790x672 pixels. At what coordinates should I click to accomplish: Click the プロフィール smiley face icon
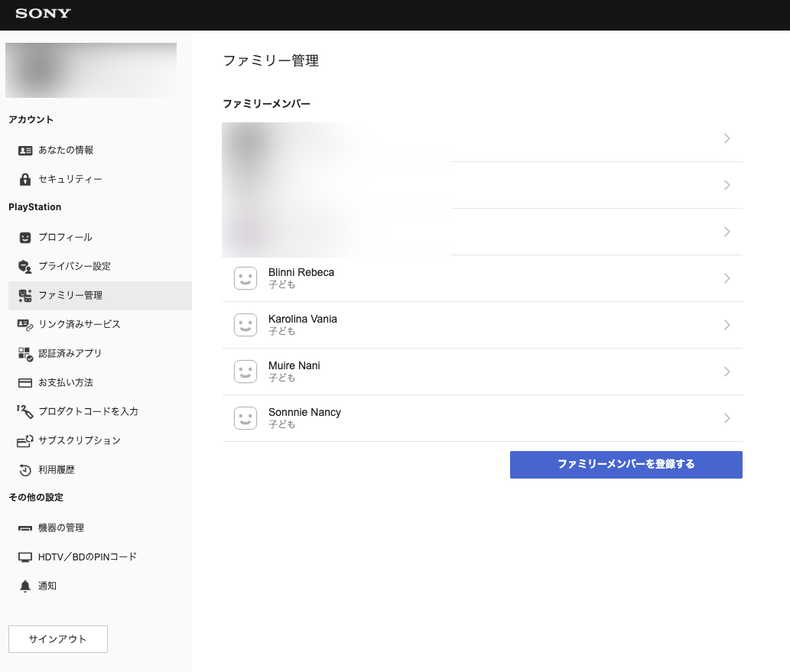pyautogui.click(x=25, y=238)
